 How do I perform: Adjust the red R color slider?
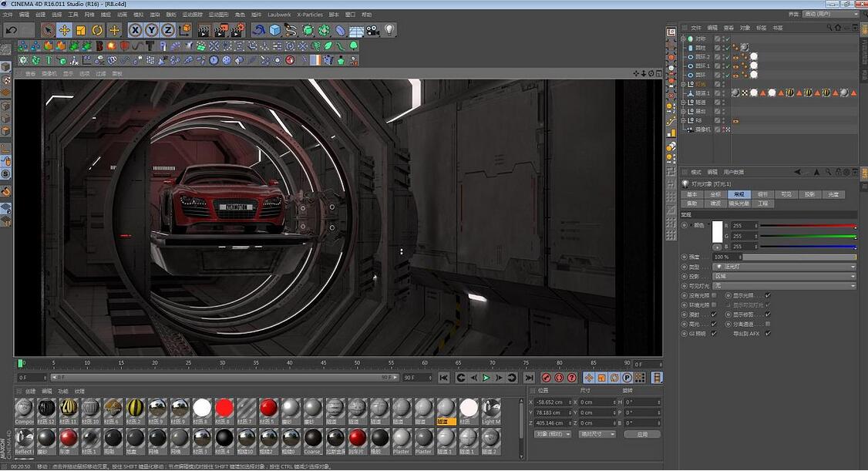point(808,226)
